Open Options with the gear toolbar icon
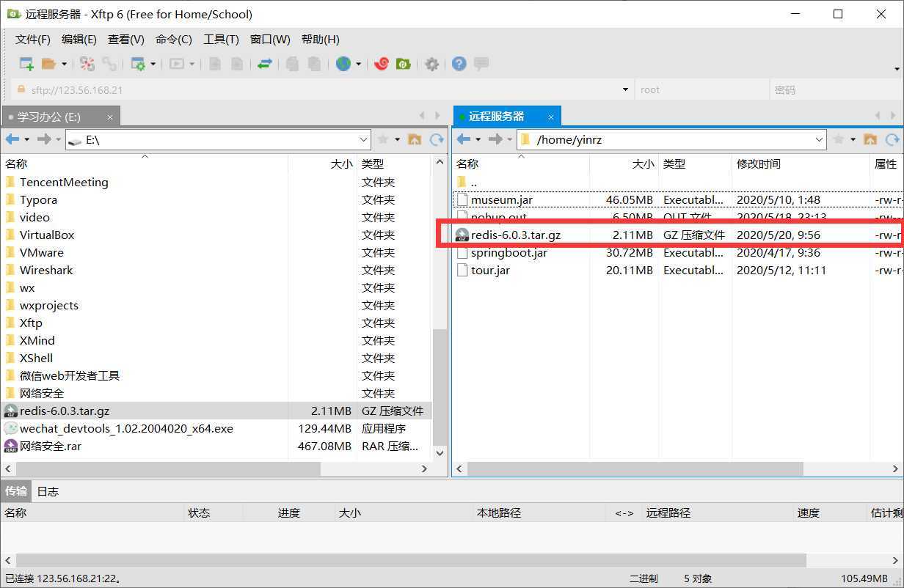904x588 pixels. pyautogui.click(x=431, y=64)
